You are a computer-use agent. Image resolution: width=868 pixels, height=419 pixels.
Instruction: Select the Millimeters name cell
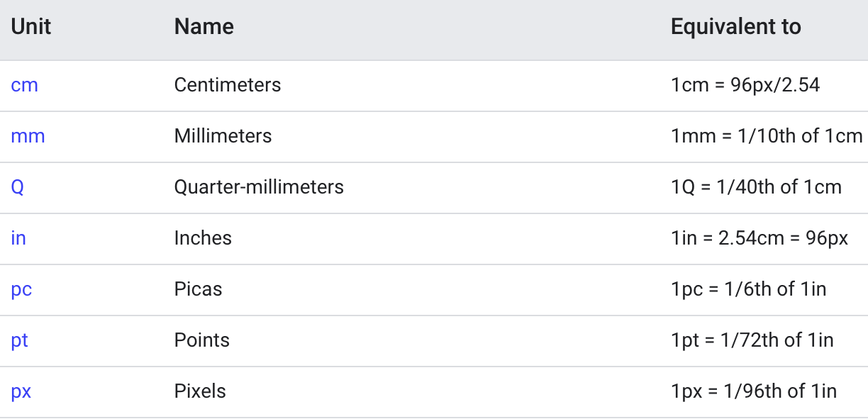point(223,137)
